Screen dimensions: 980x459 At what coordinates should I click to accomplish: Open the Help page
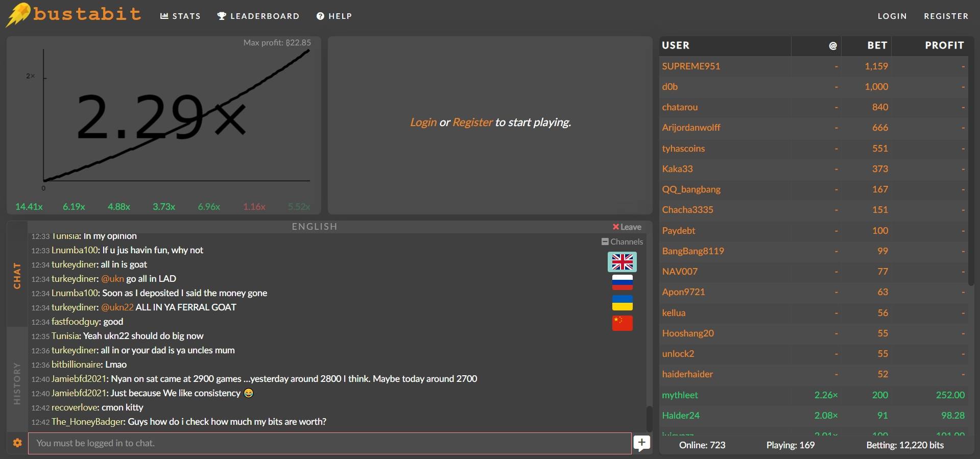tap(334, 16)
